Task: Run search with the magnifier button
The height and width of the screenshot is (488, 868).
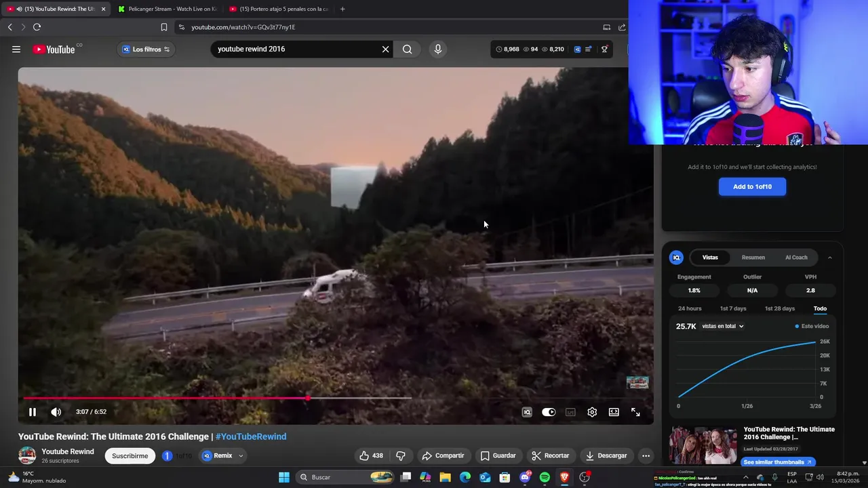Action: click(407, 49)
